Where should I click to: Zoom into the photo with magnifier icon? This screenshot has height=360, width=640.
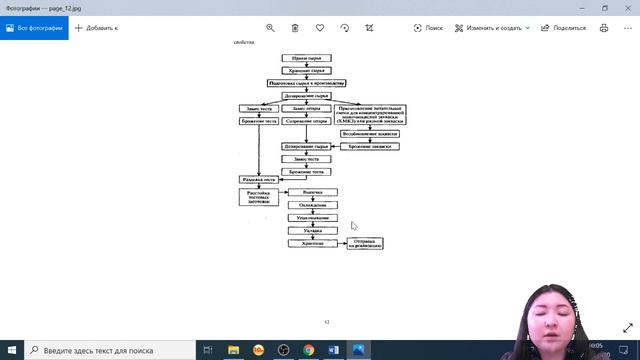coord(270,28)
